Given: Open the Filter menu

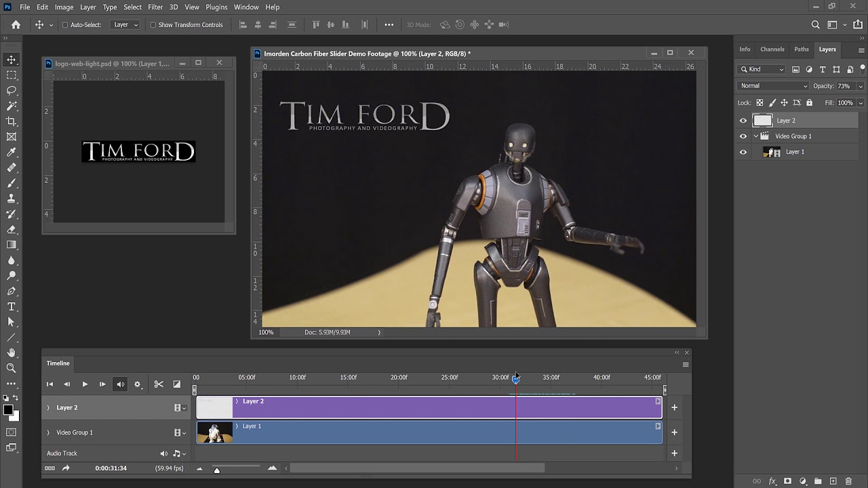Looking at the screenshot, I should pyautogui.click(x=155, y=7).
